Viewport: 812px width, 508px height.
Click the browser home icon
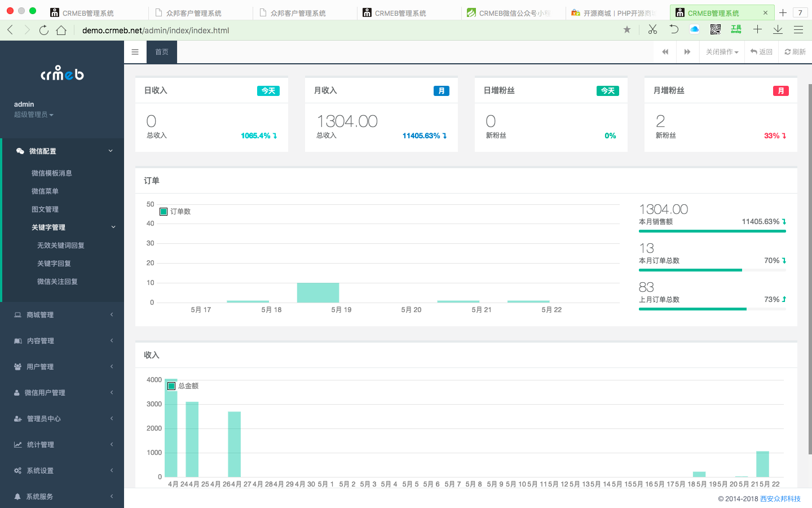click(x=61, y=30)
